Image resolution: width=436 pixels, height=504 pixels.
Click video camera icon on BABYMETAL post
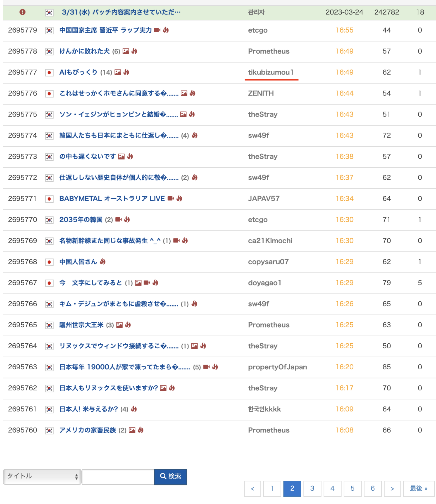click(171, 198)
